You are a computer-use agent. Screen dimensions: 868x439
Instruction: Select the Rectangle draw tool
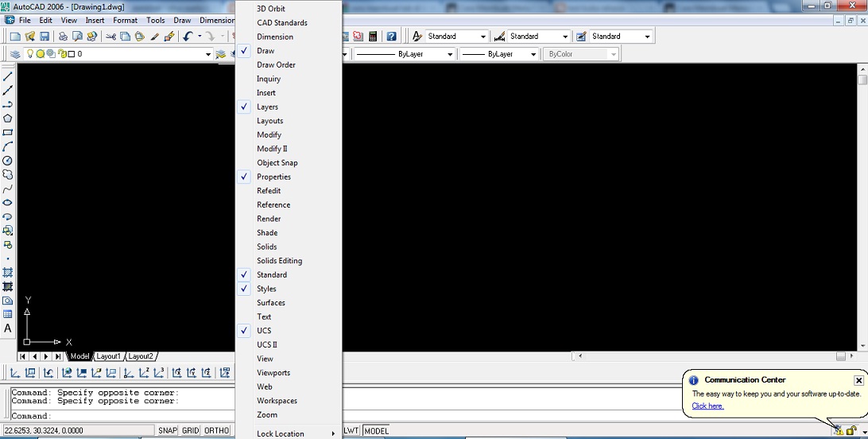[x=8, y=132]
